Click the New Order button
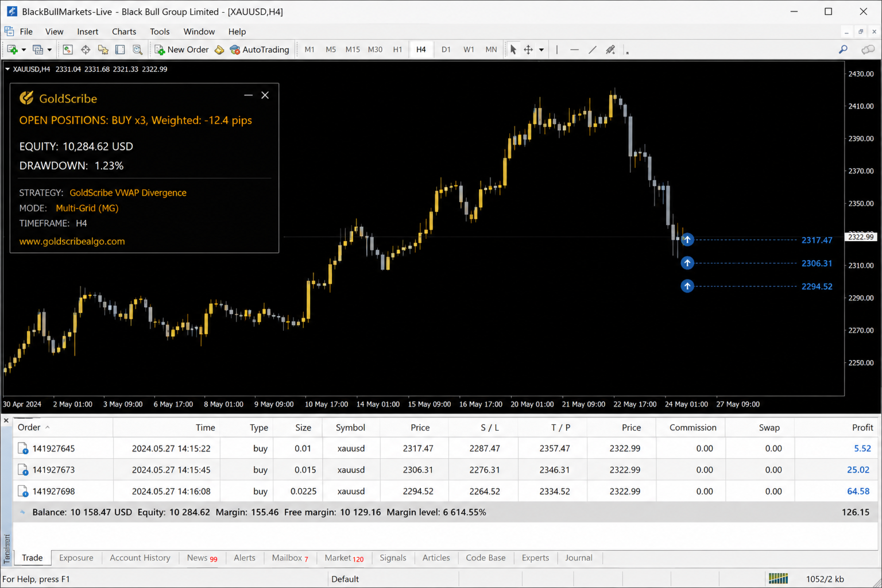This screenshot has width=882, height=588. 181,49
